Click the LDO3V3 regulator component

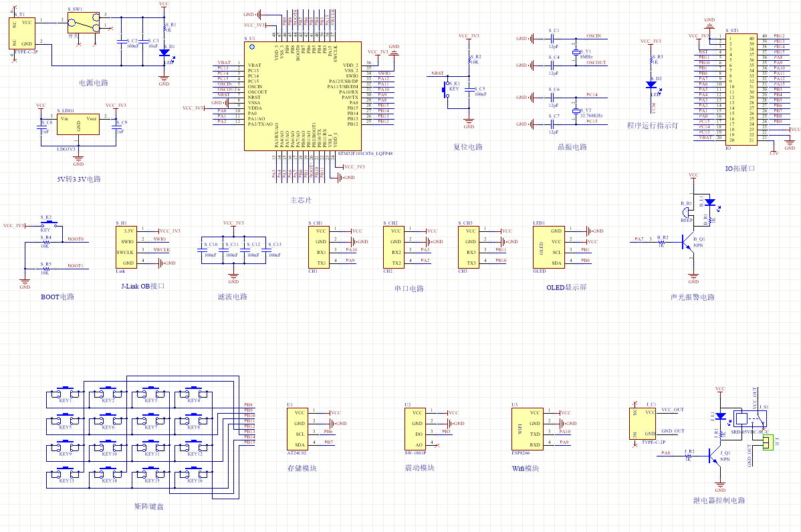[78, 124]
